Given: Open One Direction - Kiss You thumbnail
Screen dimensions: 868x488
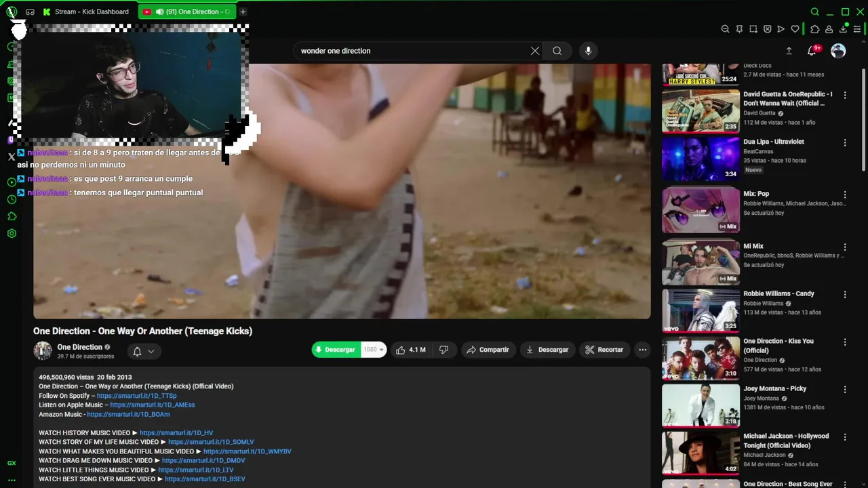Looking at the screenshot, I should 701,358.
